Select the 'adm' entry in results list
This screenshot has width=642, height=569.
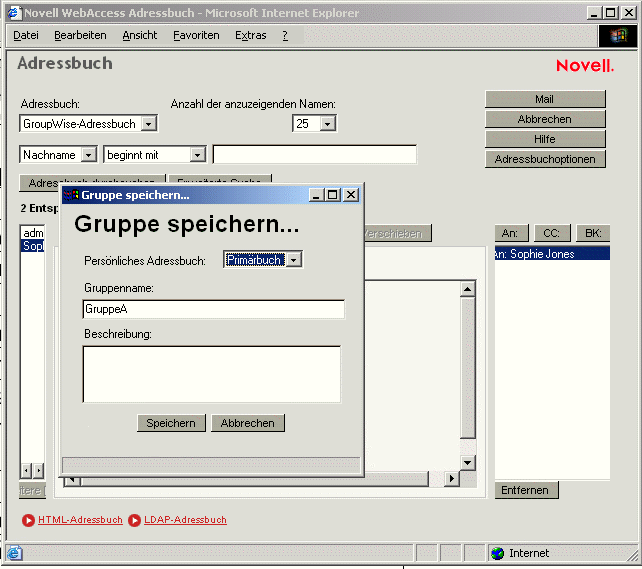tap(33, 233)
